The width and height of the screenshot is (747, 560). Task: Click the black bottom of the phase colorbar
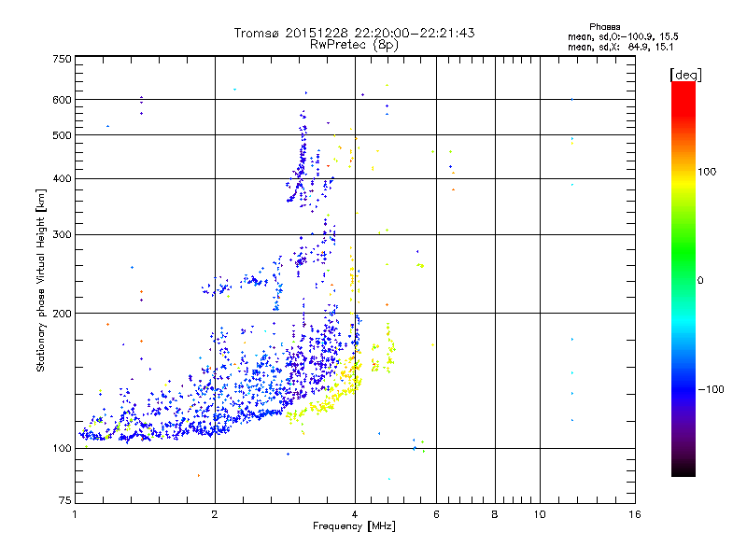(x=684, y=469)
